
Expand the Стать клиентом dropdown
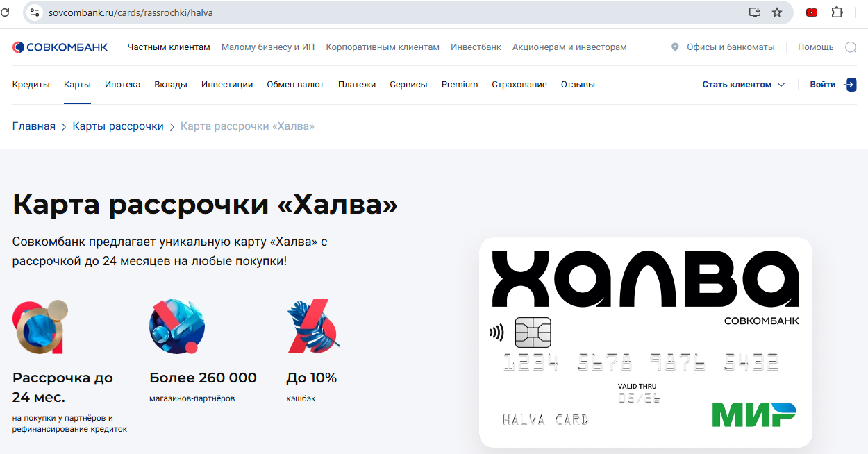click(743, 85)
